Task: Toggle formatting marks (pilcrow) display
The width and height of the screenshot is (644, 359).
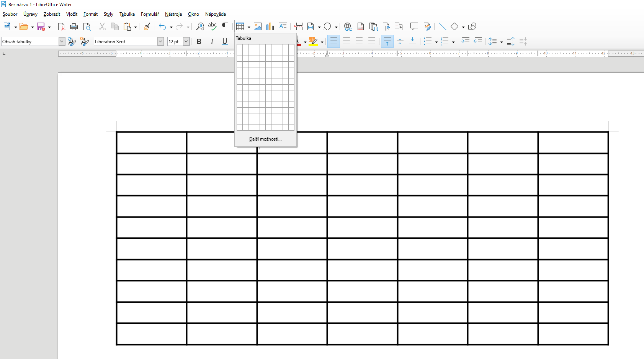Action: (225, 27)
